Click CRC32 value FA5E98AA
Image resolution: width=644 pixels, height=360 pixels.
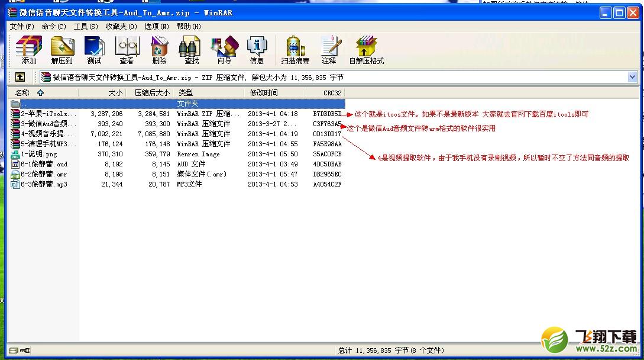(327, 144)
